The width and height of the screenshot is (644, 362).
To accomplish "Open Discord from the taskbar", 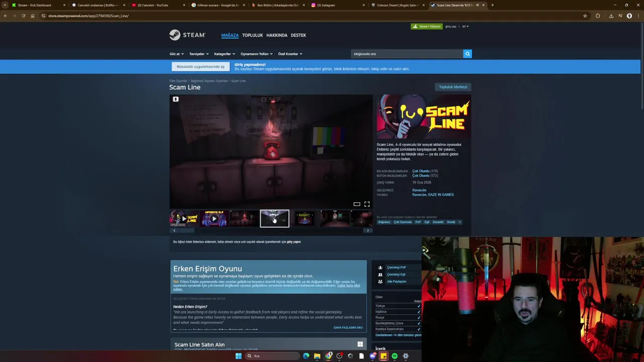I will pos(372,356).
